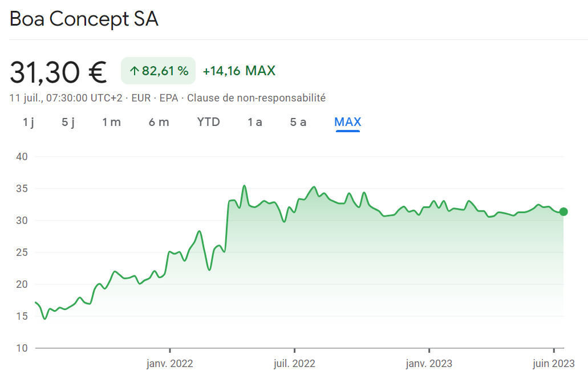Click the green endpoint dot on the chart
The height and width of the screenshot is (383, 588).
click(563, 212)
